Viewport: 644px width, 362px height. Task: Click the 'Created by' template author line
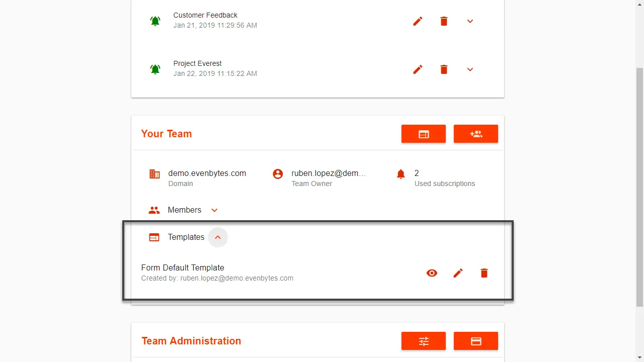(217, 278)
